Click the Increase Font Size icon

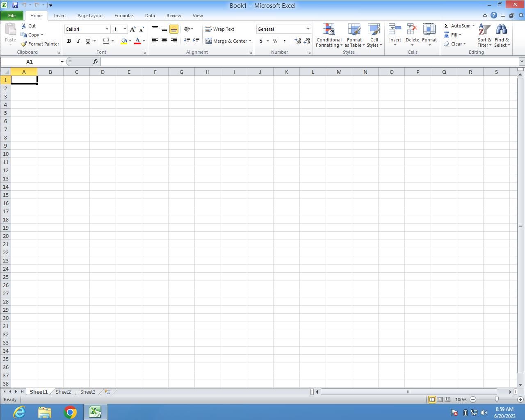click(x=132, y=29)
